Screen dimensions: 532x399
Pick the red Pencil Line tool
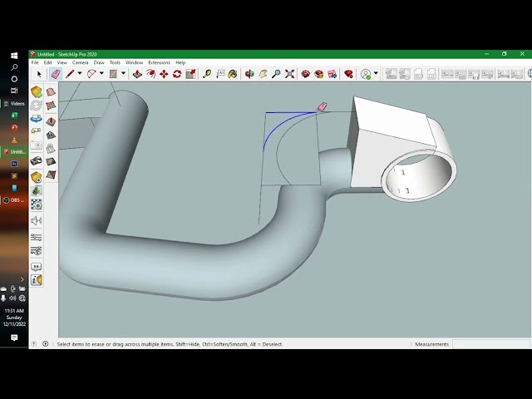pyautogui.click(x=70, y=74)
